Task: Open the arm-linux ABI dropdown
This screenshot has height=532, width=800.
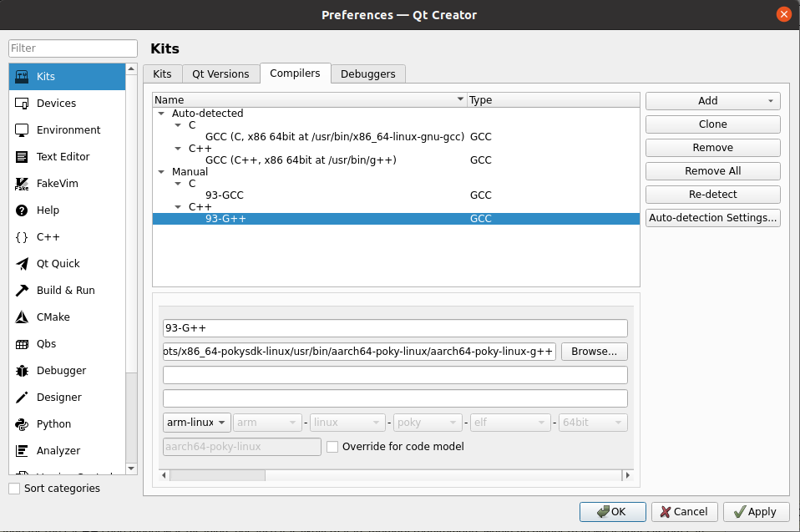Action: [x=197, y=423]
